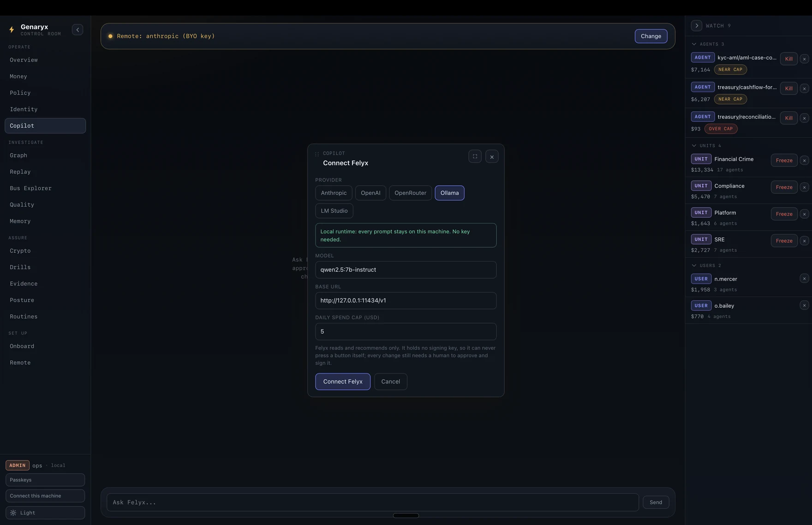Remove Compliance unit from watch
The height and width of the screenshot is (525, 812).
[804, 187]
